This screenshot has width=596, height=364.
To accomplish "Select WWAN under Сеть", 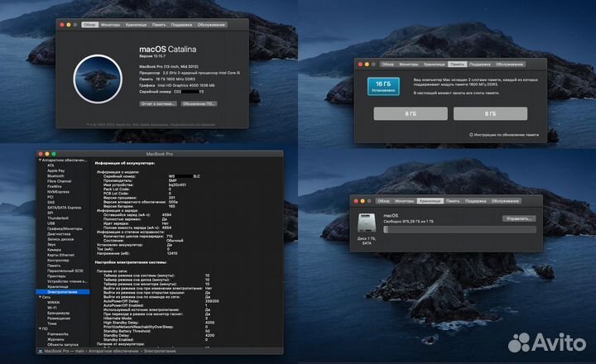I will pos(54,303).
